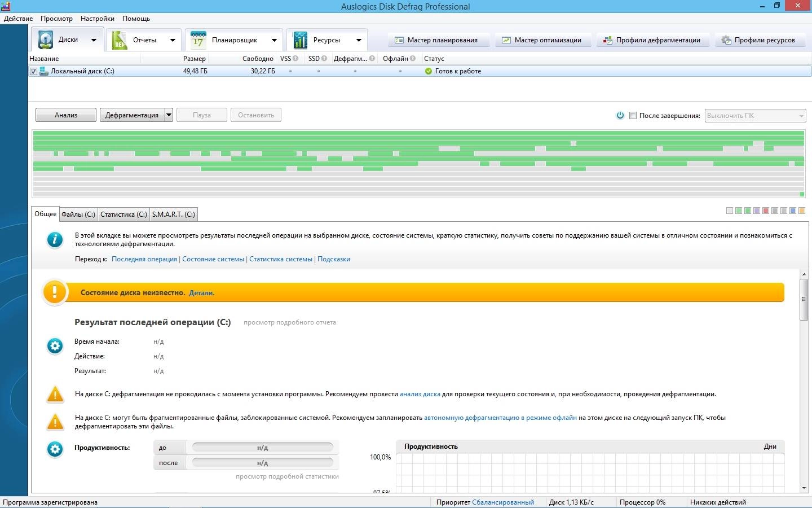Open просмотр подробного отчета link

[290, 322]
